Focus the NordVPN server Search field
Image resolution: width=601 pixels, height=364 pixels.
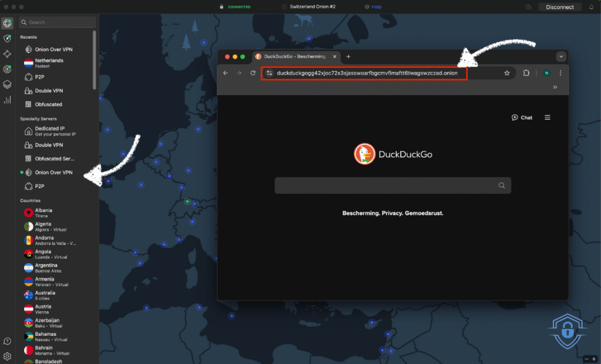point(58,22)
